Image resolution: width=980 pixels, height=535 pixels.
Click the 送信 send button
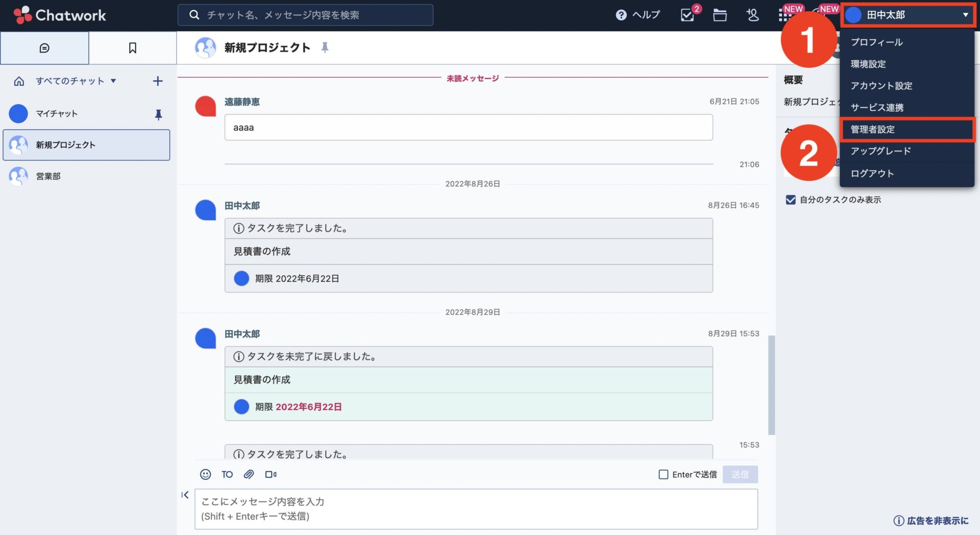740,474
